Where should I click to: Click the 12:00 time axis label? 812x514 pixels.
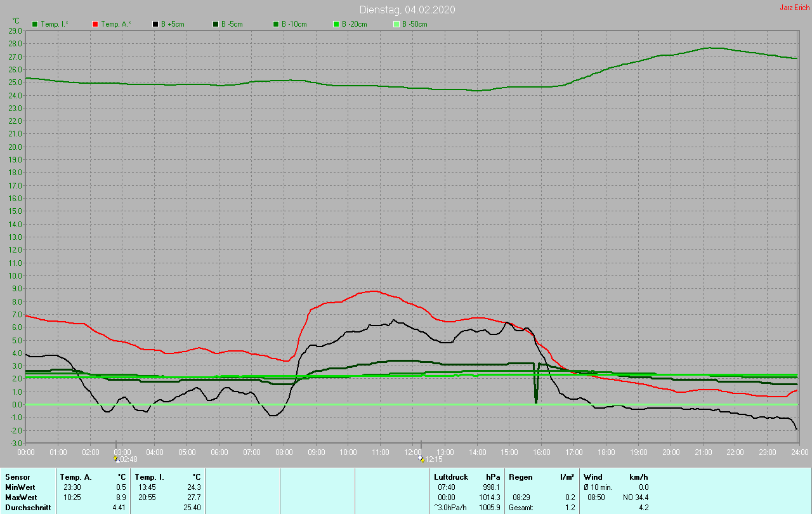tap(413, 452)
